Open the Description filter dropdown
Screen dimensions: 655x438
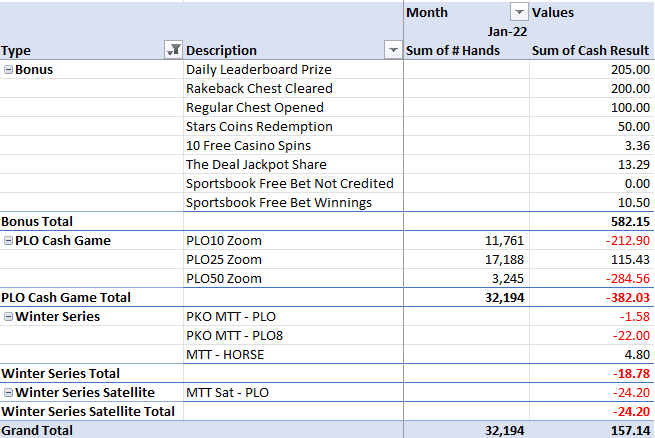point(393,50)
